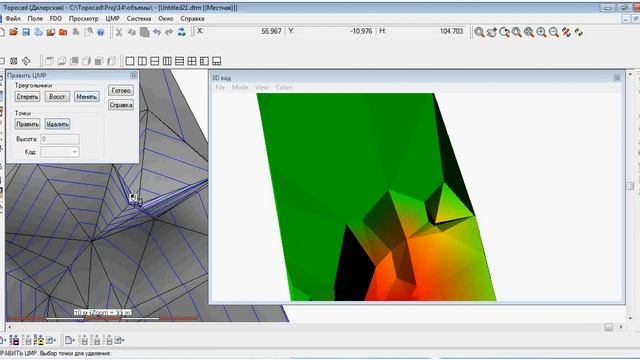Image resolution: width=640 pixels, height=360 pixels.
Task: Click the Править points button
Action: (27, 124)
